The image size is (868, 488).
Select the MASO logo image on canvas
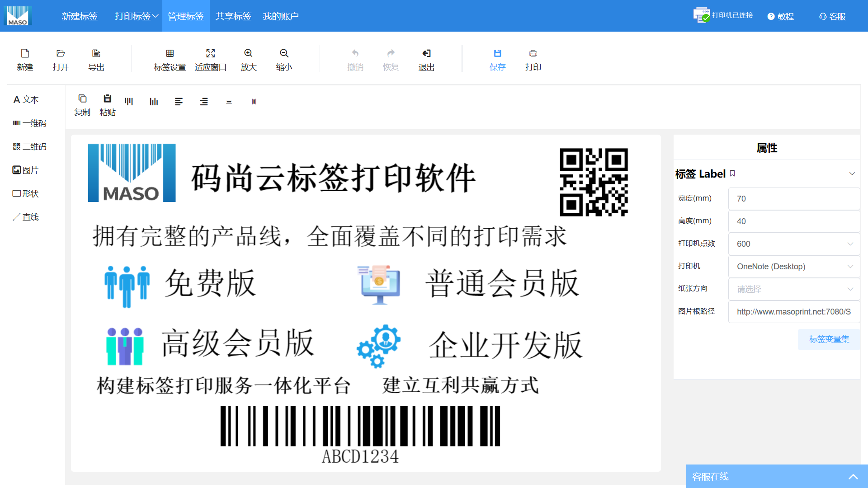click(x=132, y=173)
